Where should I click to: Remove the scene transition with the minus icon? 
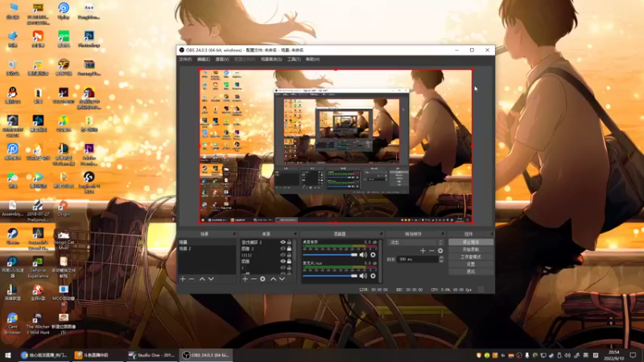(x=431, y=250)
